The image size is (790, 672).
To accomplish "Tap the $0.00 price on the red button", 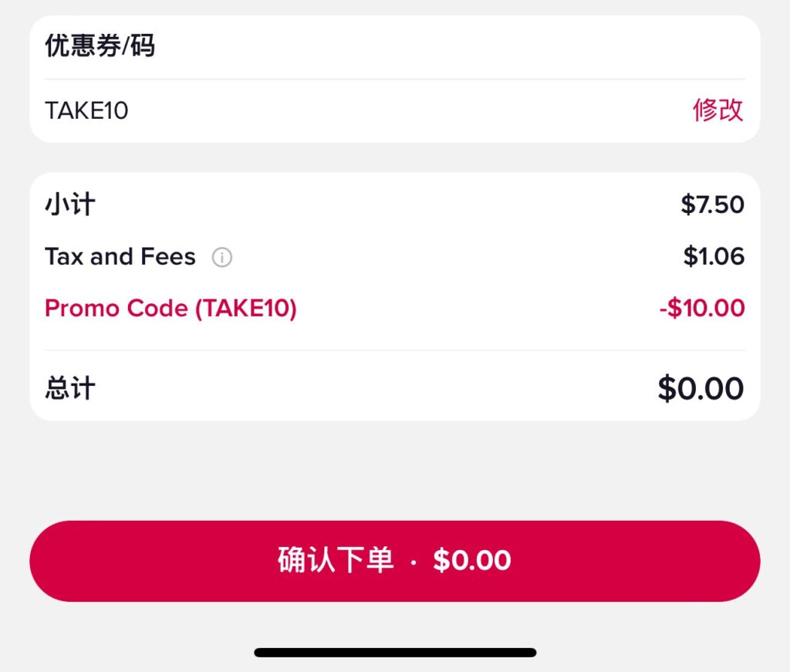I will pyautogui.click(x=471, y=561).
